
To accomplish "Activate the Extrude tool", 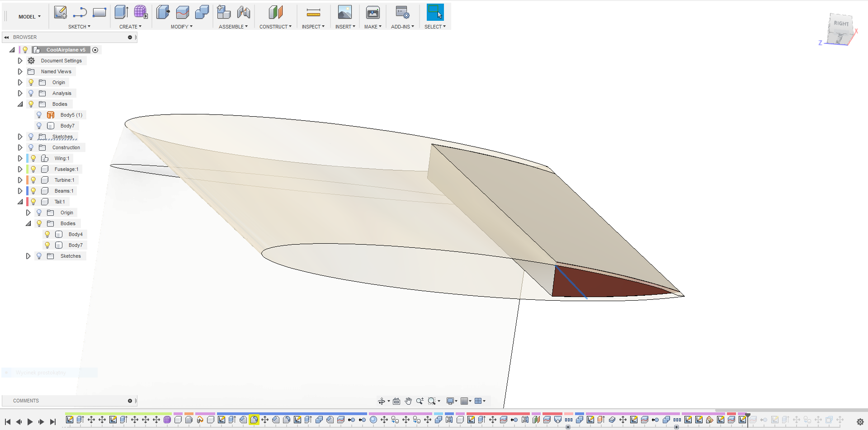I will click(x=121, y=12).
